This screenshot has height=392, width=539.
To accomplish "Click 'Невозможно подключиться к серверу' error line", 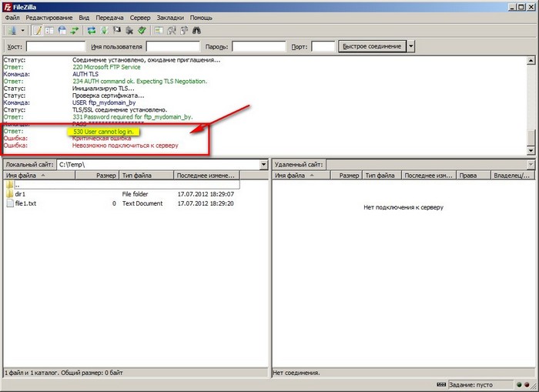I will pos(125,146).
